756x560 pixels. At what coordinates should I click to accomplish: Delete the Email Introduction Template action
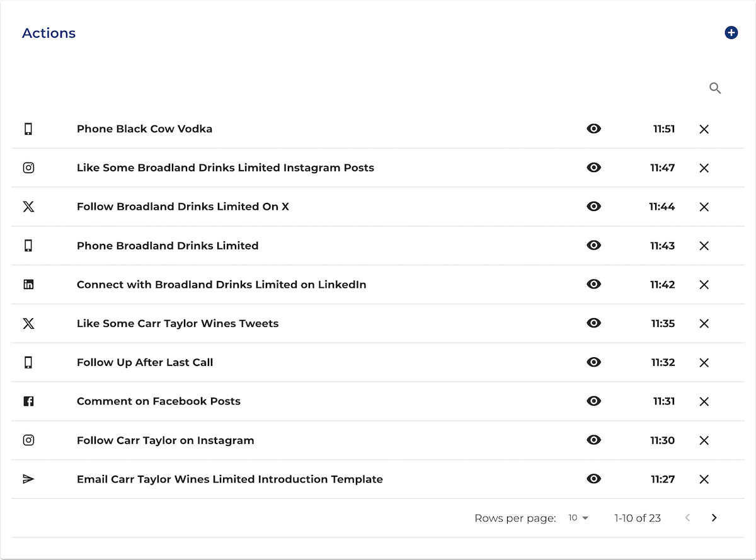click(704, 479)
